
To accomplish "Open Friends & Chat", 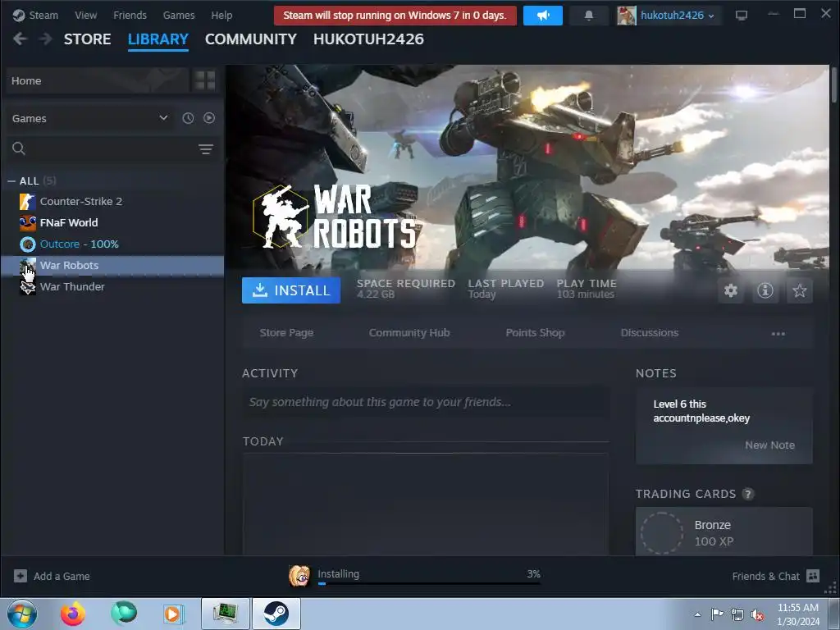I will 776,576.
